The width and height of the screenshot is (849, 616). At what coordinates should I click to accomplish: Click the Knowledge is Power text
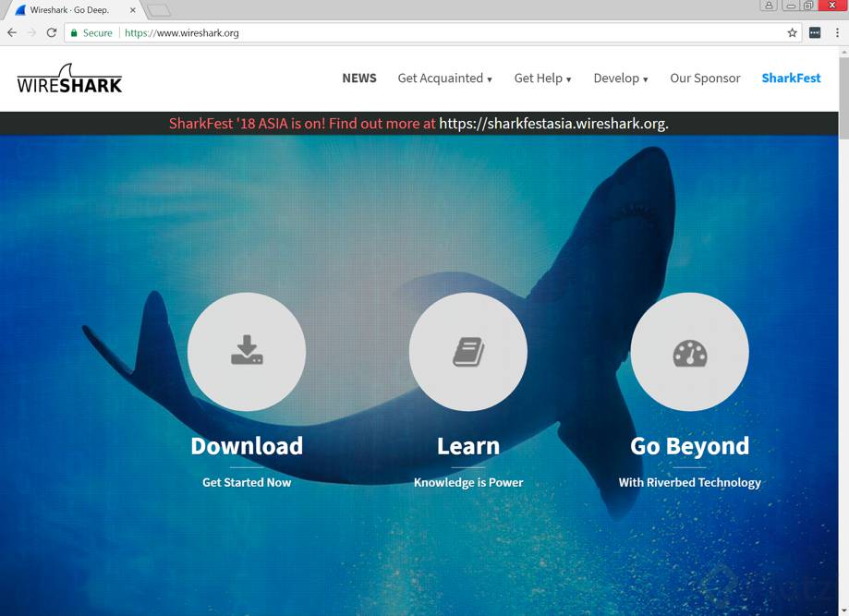468,482
